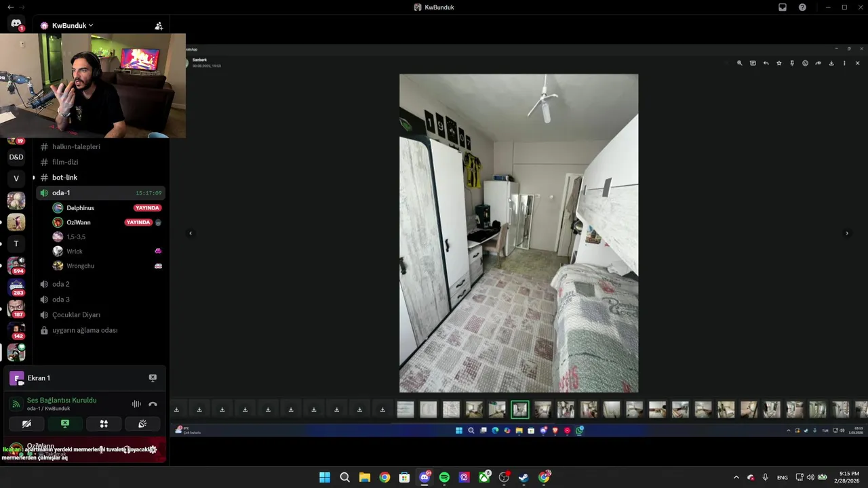
Task: Click user Delphinus in oda-1
Action: click(x=80, y=208)
